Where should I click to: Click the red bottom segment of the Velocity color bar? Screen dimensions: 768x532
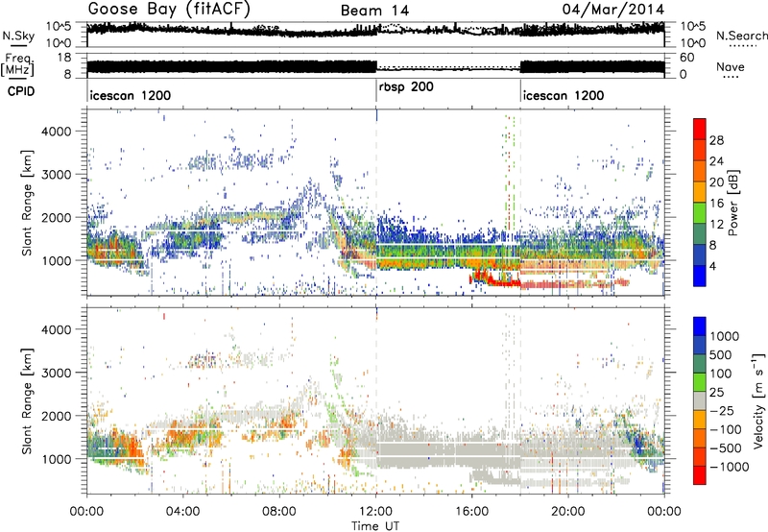pyautogui.click(x=700, y=475)
